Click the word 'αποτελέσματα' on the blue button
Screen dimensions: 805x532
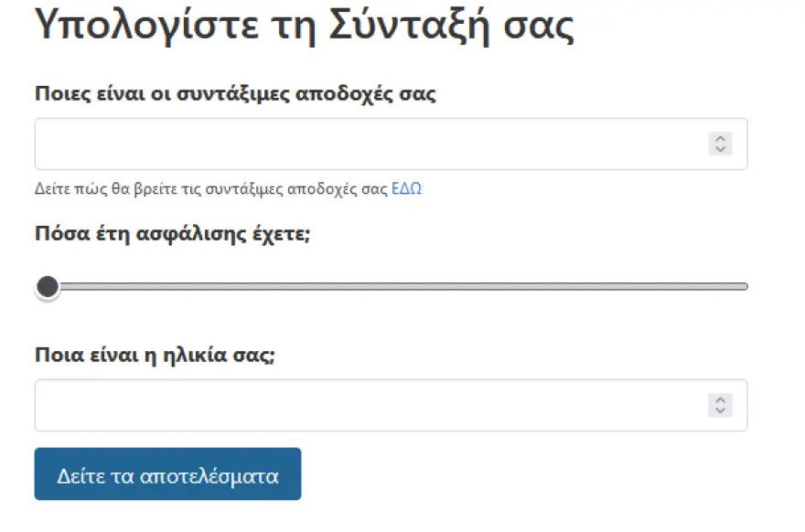[x=209, y=476]
